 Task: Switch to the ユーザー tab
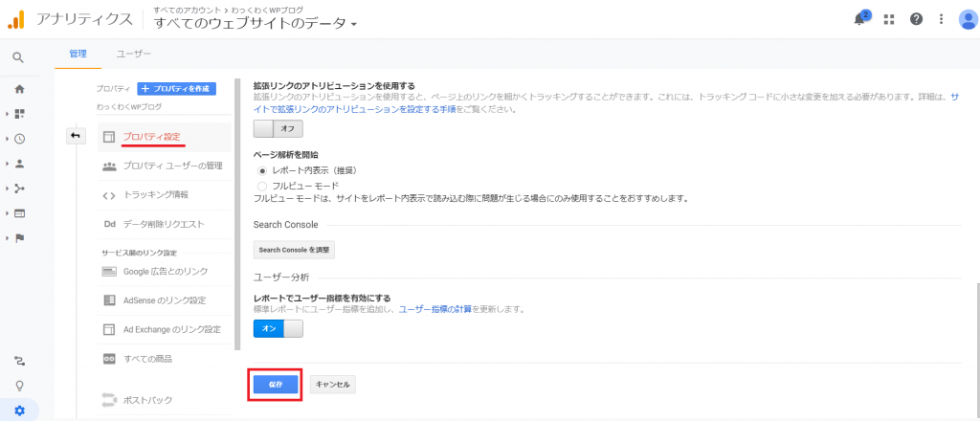tap(133, 55)
